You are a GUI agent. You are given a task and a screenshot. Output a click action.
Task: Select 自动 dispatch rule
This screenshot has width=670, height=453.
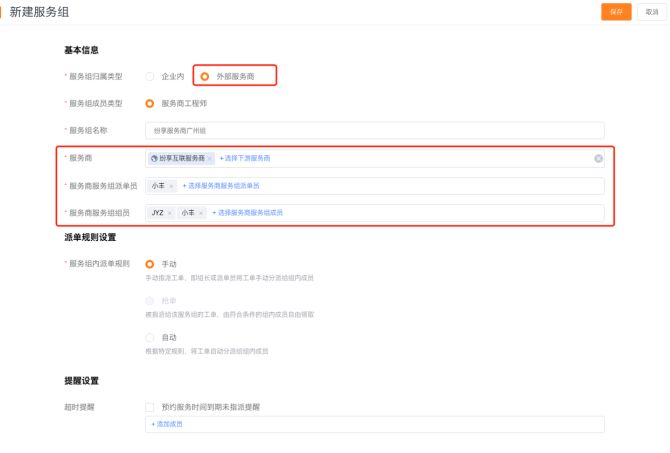150,337
